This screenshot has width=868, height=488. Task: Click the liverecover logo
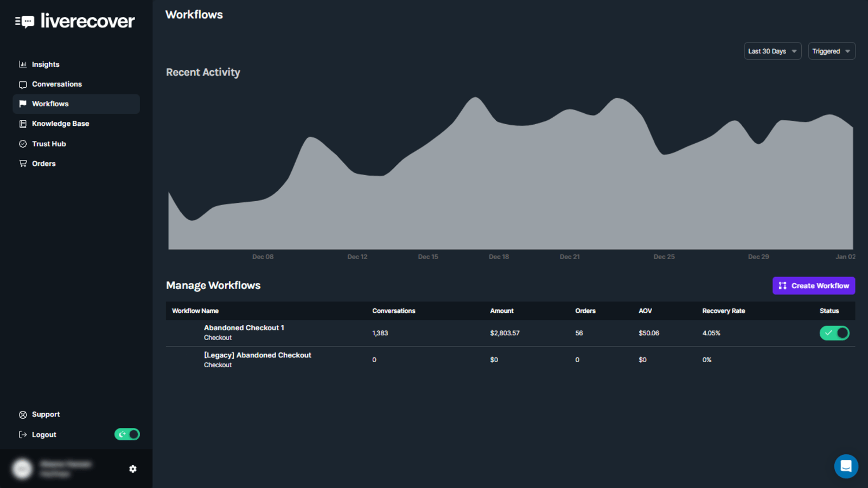click(x=75, y=21)
